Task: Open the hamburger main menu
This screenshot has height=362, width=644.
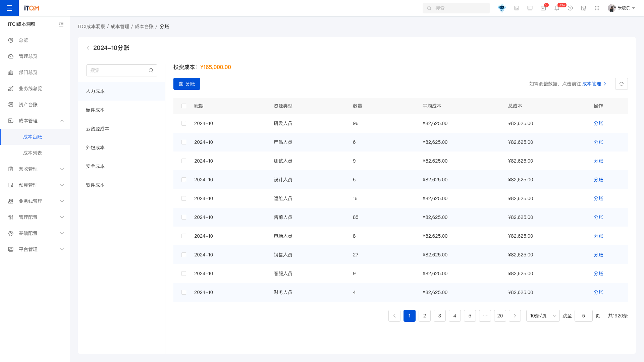Action: pos(9,8)
